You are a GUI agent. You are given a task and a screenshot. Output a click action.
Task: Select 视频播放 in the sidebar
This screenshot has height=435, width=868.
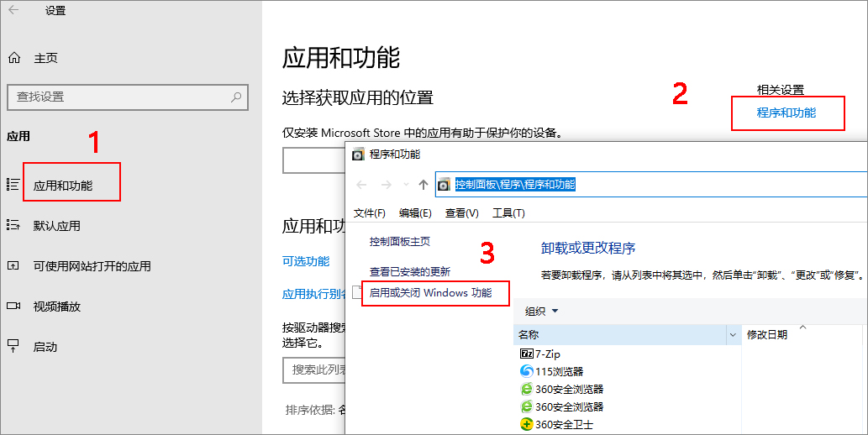click(x=56, y=307)
